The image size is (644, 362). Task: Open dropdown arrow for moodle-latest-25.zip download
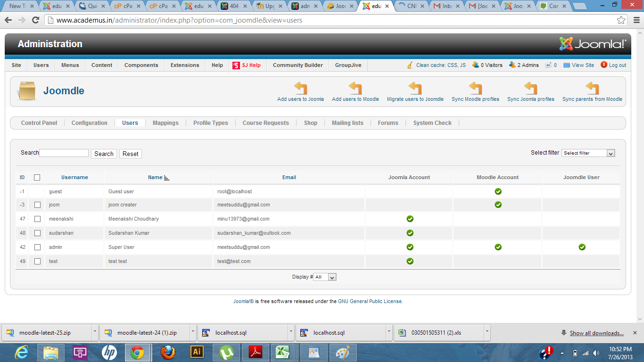coord(95,332)
